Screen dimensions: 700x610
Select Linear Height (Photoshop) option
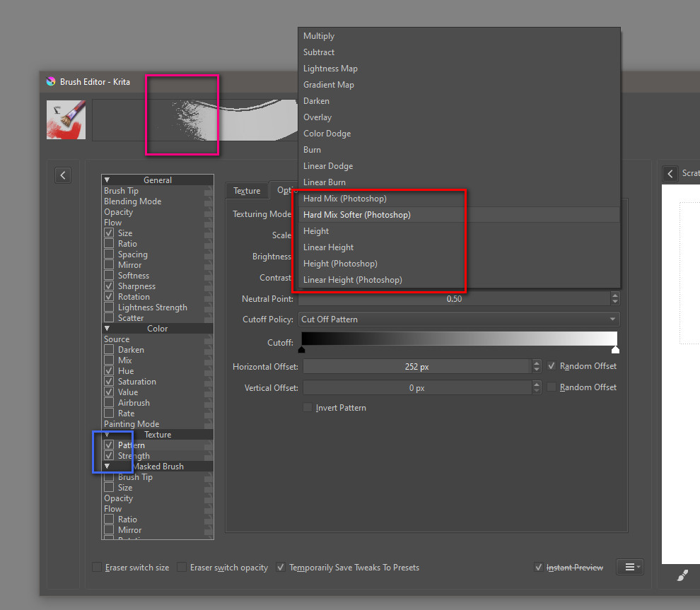pos(459,280)
